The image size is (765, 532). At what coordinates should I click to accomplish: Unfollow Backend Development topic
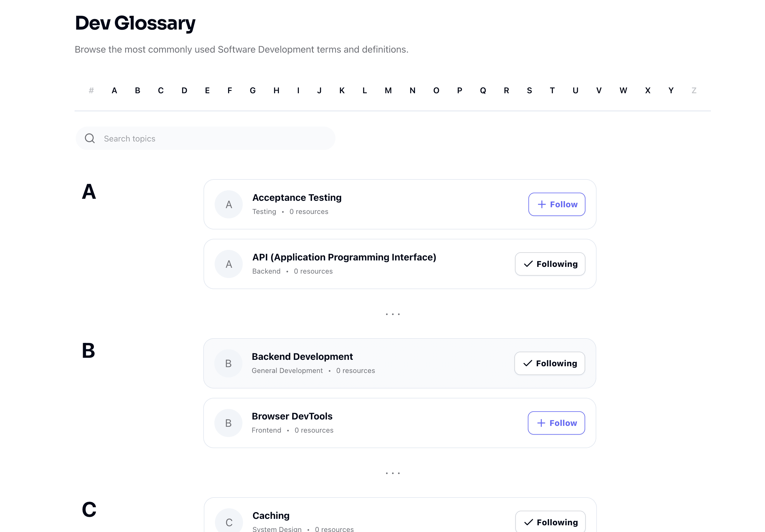tap(549, 363)
